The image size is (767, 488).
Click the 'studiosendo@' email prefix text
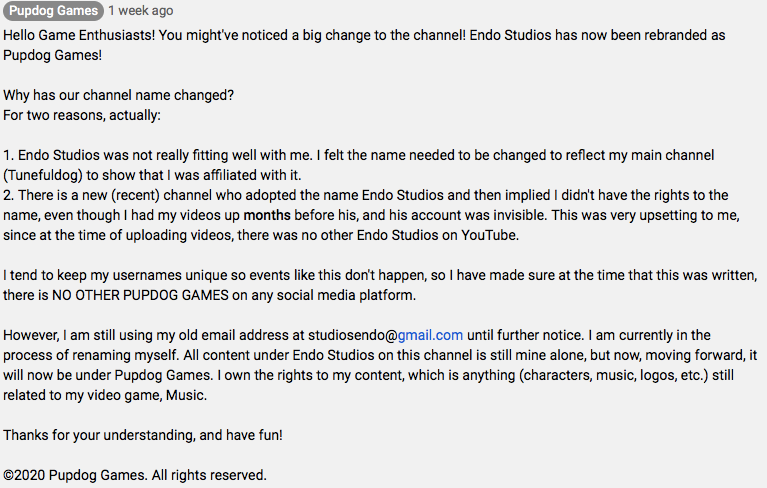pos(352,335)
